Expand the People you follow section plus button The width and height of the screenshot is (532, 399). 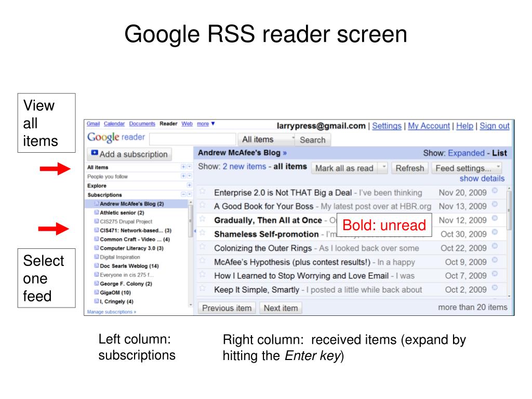[183, 176]
